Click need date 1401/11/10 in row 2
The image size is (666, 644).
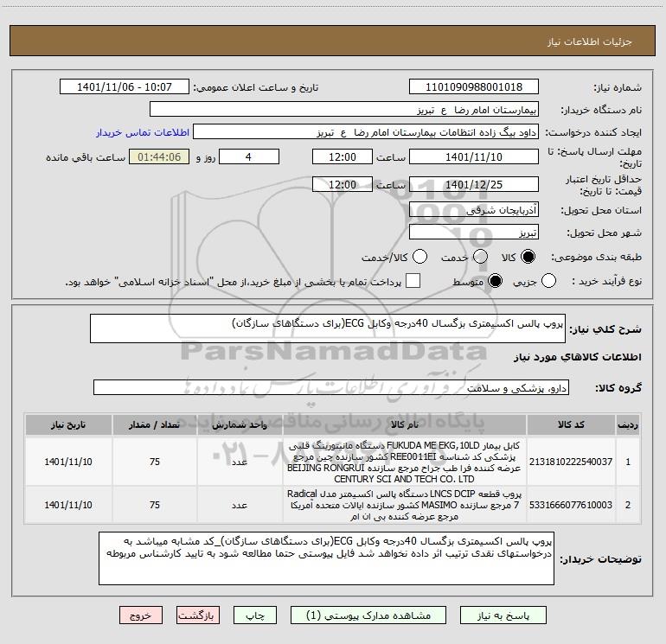[68, 505]
